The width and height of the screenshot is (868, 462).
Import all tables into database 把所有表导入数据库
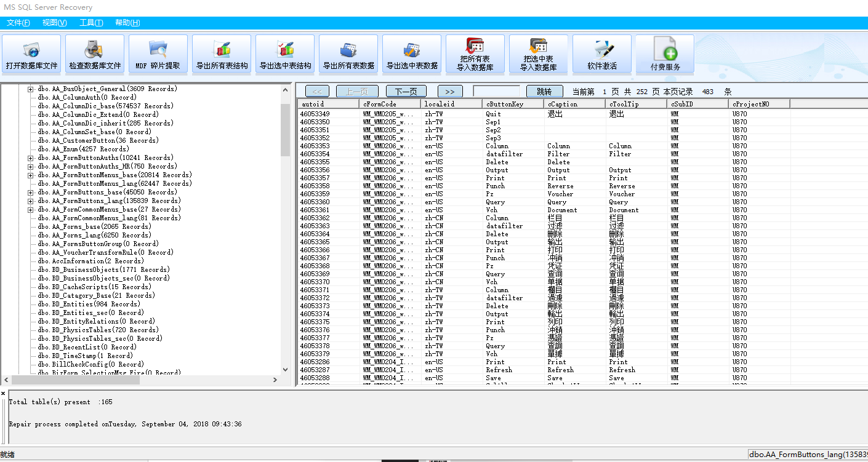tap(475, 54)
